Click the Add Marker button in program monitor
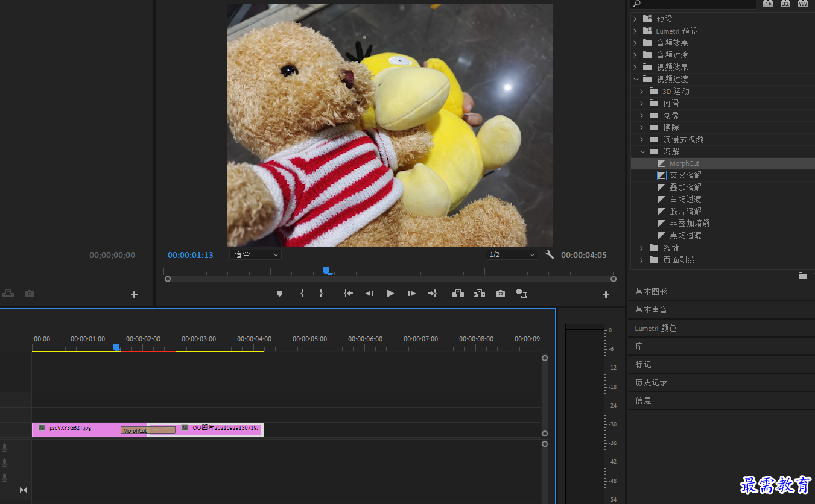The height and width of the screenshot is (504, 815). point(279,294)
